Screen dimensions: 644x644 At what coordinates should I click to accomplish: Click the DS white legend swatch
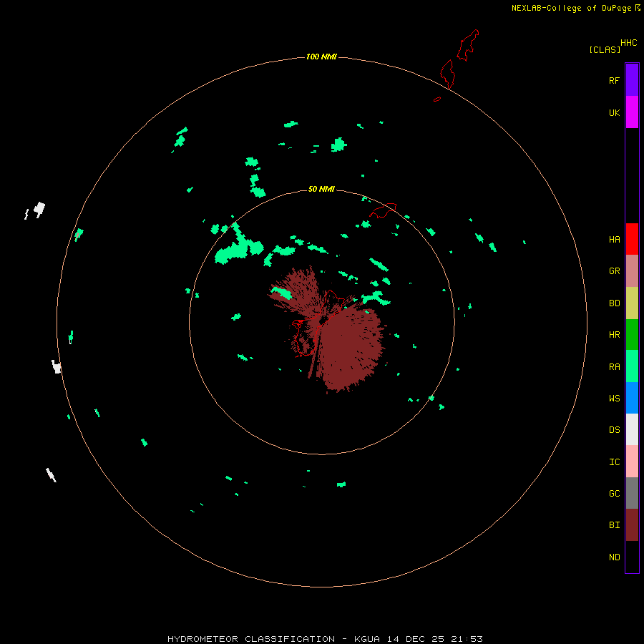point(632,429)
